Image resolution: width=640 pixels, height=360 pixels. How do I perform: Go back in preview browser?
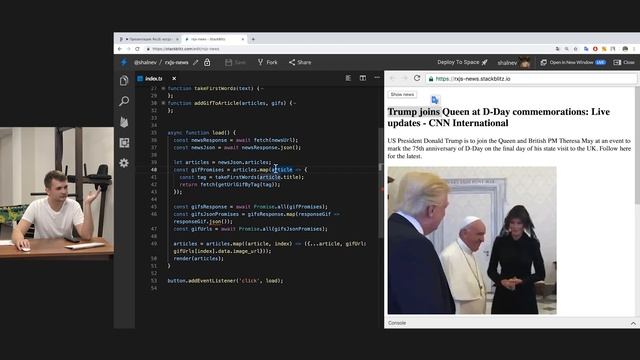(x=392, y=78)
